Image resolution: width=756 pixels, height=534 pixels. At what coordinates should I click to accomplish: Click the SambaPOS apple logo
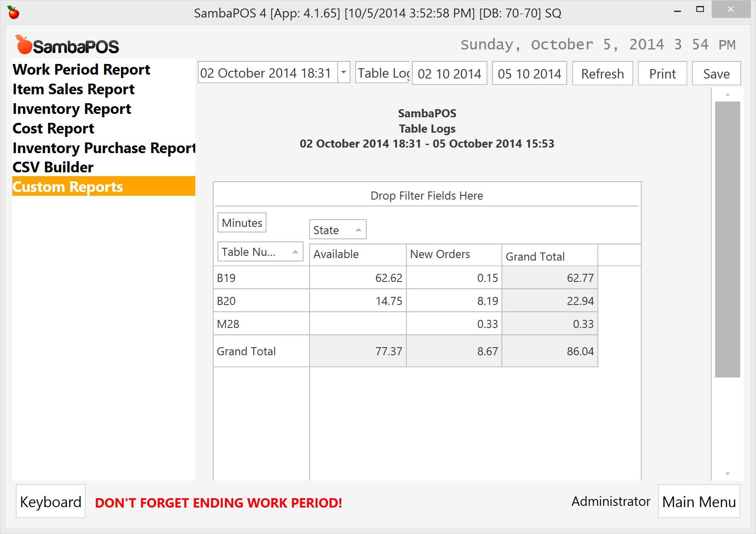(x=24, y=45)
